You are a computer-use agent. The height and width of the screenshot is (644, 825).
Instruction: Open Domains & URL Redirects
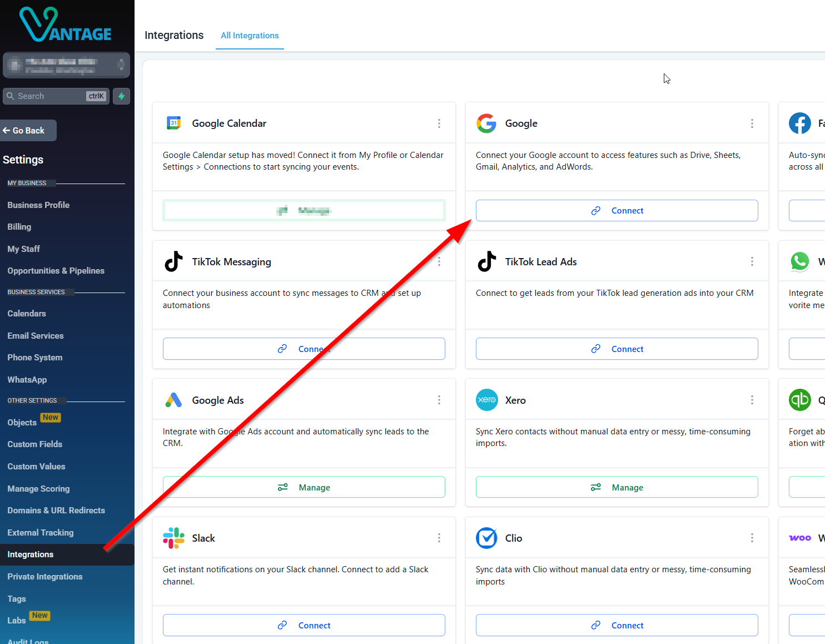(56, 511)
